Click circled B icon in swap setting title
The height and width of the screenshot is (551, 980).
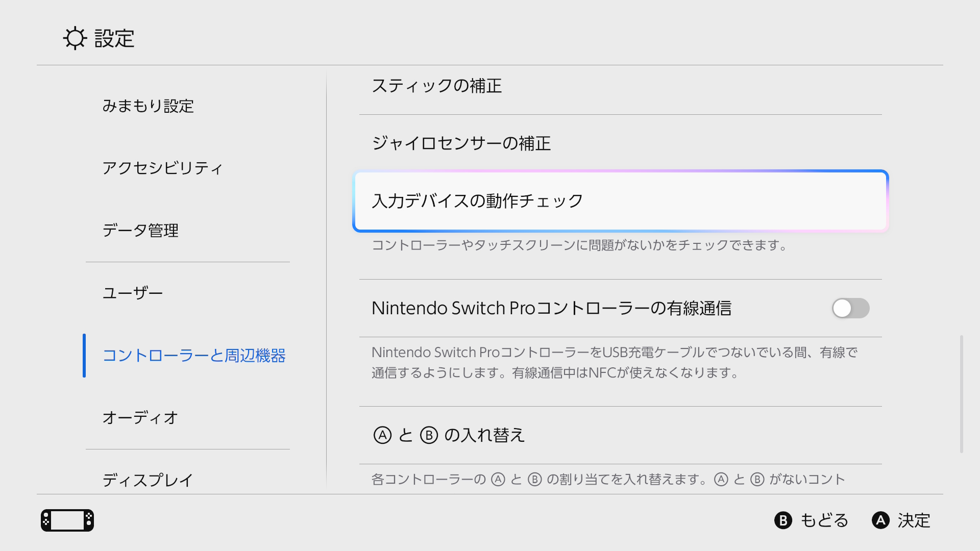tap(429, 435)
